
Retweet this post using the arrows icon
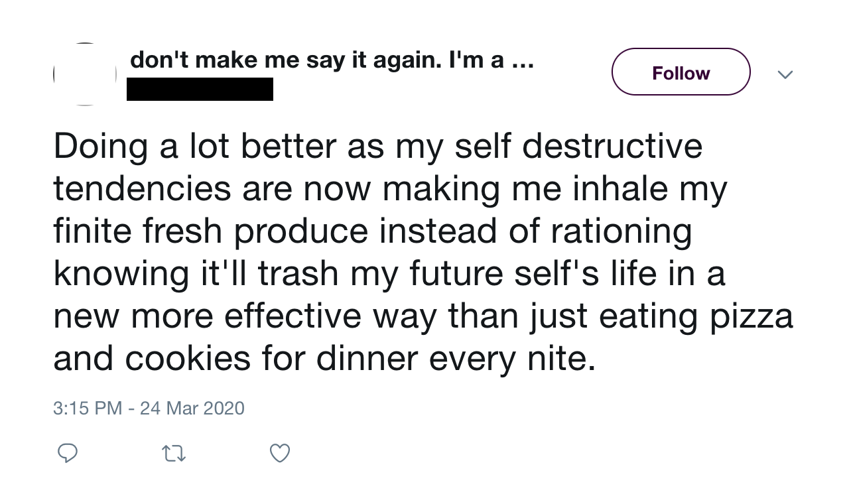click(174, 454)
